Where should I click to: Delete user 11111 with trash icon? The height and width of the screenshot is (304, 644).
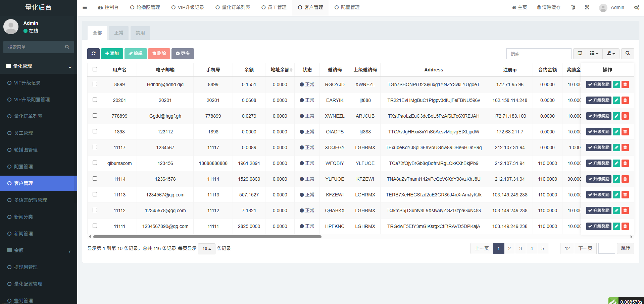625,226
